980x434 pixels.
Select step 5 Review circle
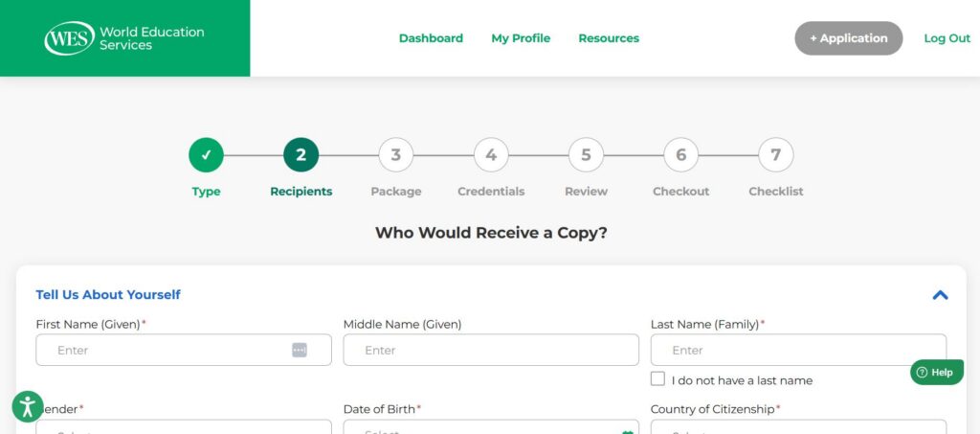tap(586, 155)
